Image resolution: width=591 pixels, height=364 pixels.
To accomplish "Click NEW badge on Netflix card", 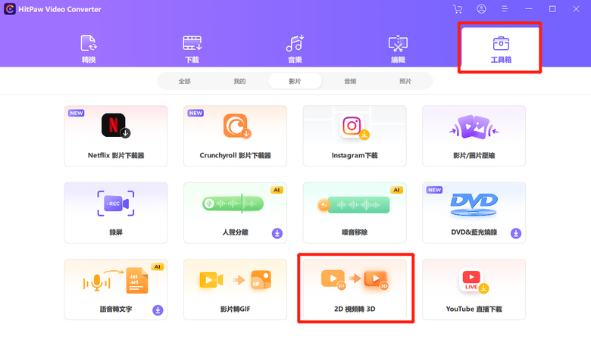I will pos(77,113).
